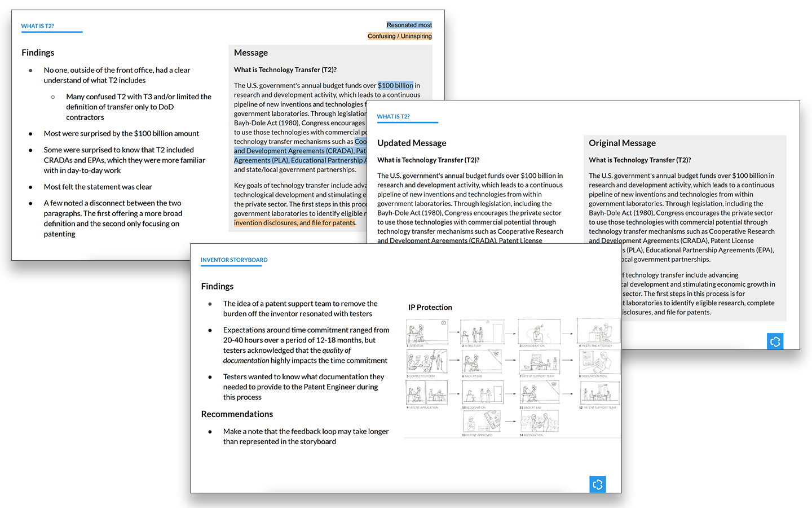This screenshot has height=508, width=812.
Task: Click bullet 'Some were surprised to know that T2 included'
Action: click(x=125, y=160)
